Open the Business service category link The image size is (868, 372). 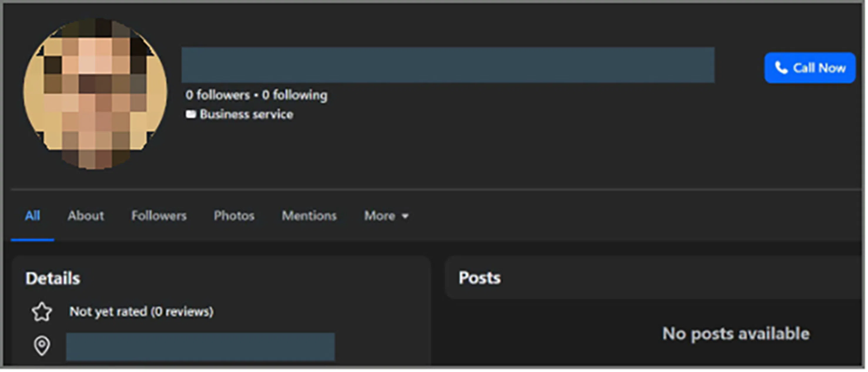(x=246, y=115)
